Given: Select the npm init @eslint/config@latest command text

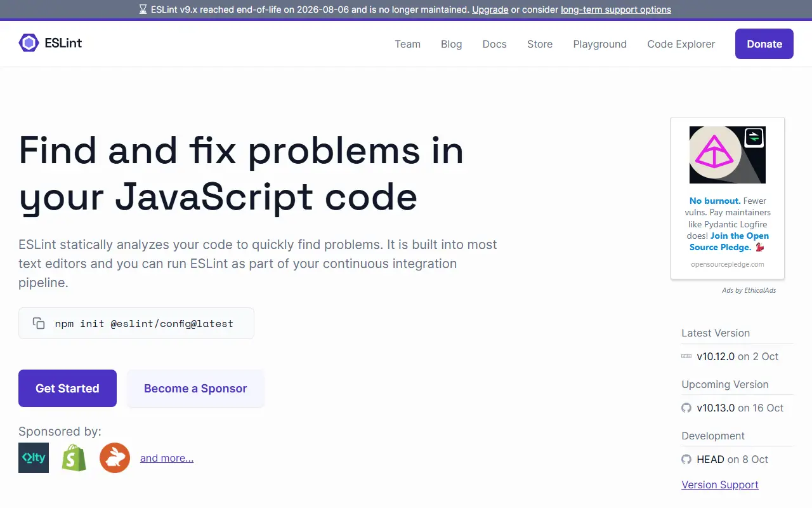Looking at the screenshot, I should (x=144, y=323).
